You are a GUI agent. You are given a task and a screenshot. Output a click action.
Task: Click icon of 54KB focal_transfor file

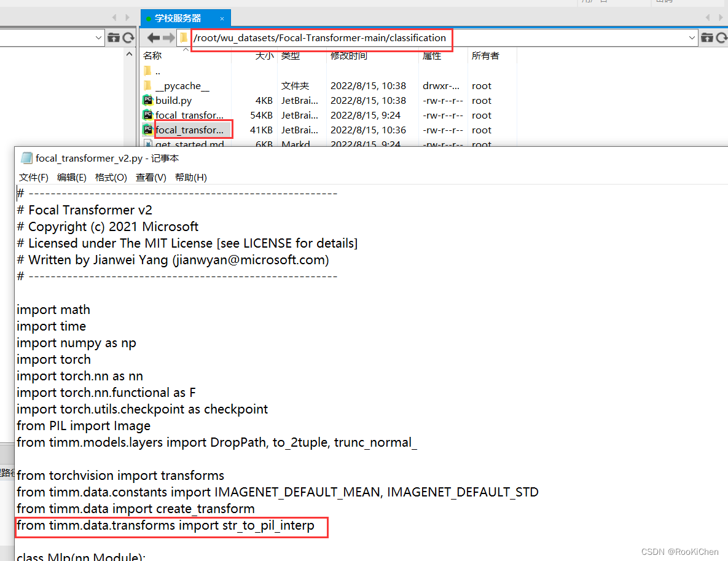pos(148,115)
